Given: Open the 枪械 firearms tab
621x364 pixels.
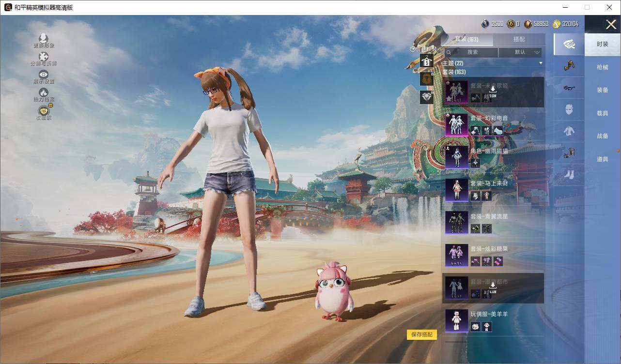Looking at the screenshot, I should 603,67.
